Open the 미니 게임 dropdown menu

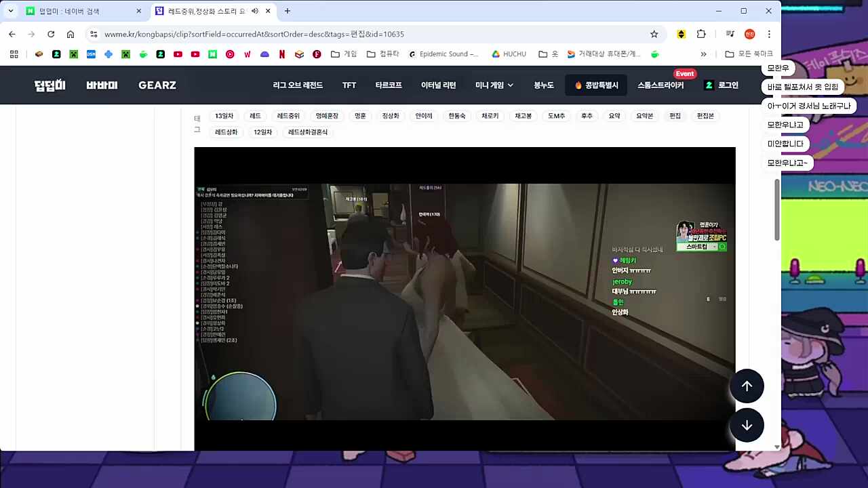pos(494,85)
